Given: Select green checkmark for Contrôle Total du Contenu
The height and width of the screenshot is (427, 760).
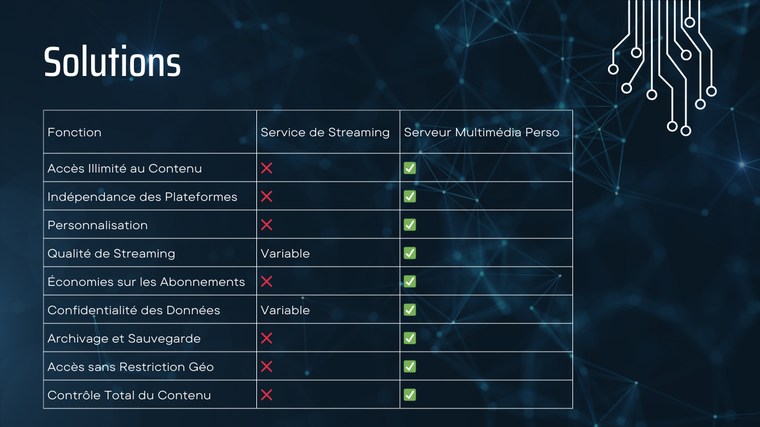Looking at the screenshot, I should [x=410, y=395].
